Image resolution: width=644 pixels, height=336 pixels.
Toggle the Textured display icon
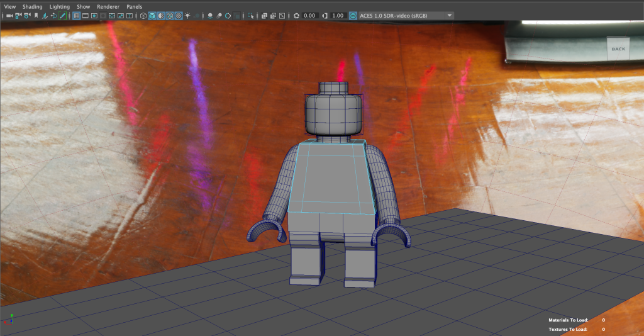[178, 16]
